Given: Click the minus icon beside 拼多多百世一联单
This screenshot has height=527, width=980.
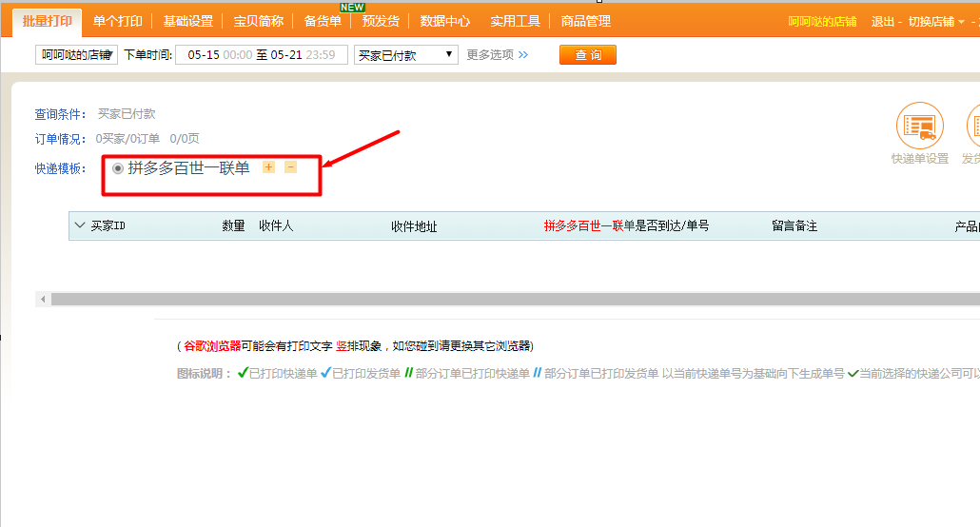Looking at the screenshot, I should (x=291, y=167).
